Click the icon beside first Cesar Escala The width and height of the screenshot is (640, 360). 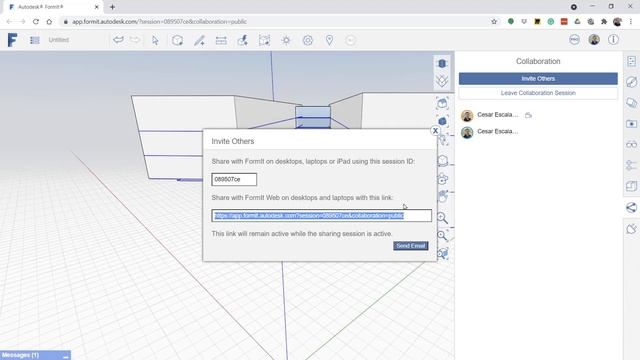529,115
